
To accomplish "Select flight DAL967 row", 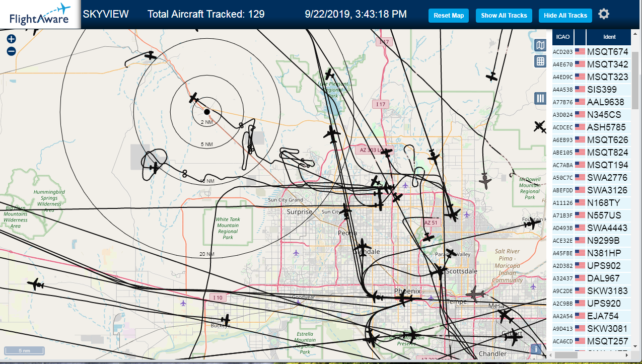I will [x=592, y=278].
